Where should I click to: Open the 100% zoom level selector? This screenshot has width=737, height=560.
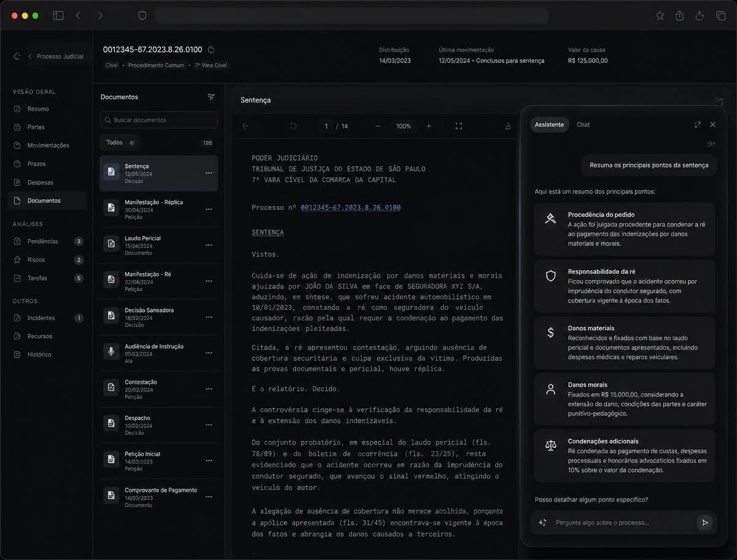pos(404,126)
